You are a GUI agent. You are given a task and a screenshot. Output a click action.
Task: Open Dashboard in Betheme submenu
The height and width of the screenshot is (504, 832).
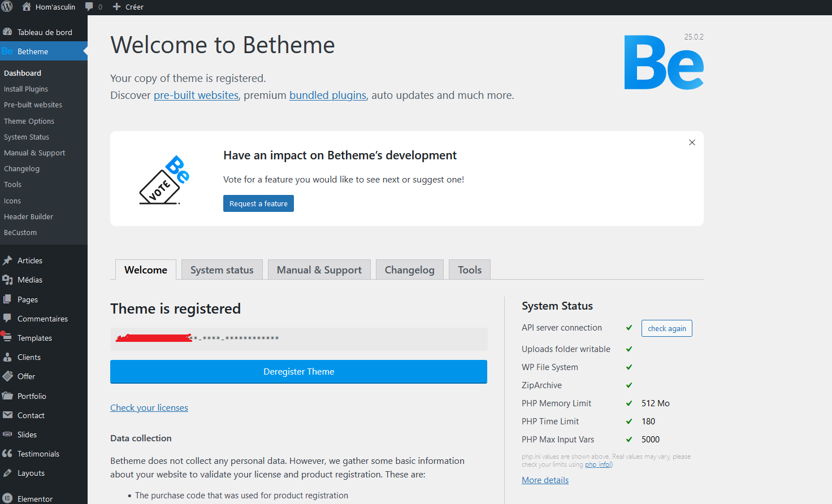click(23, 73)
